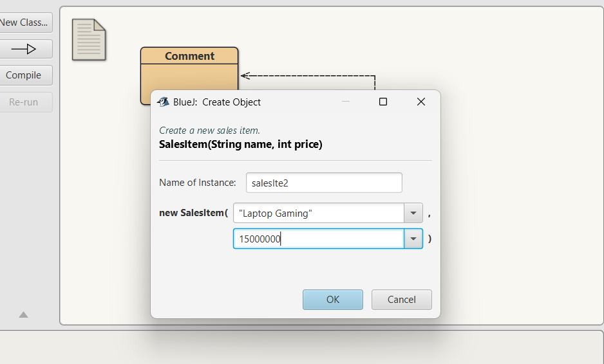This screenshot has height=364, width=604.
Task: Focus the Name of Instance field
Action: (x=323, y=183)
